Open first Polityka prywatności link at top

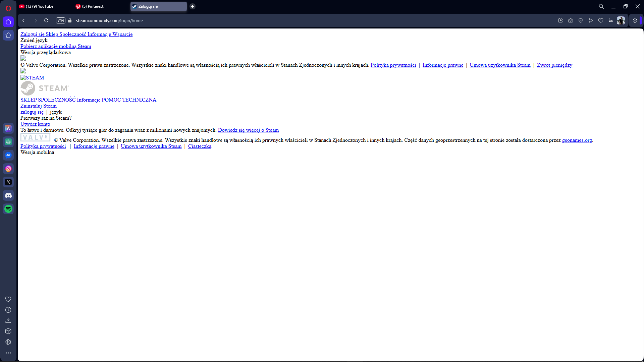(393, 65)
